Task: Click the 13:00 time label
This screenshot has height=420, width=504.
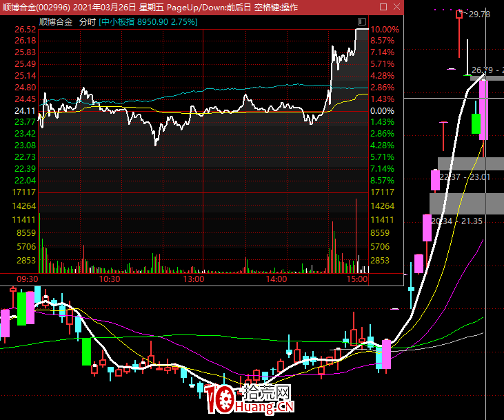Action: (x=194, y=279)
